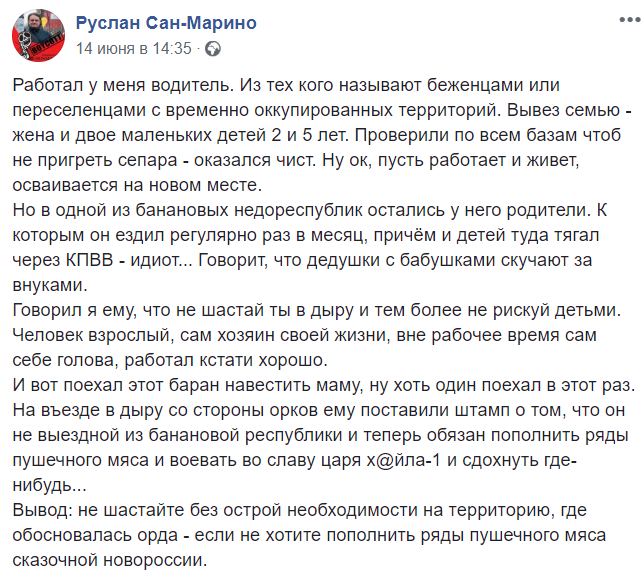
Task: Click the globe public privacy icon
Action: pyautogui.click(x=212, y=49)
